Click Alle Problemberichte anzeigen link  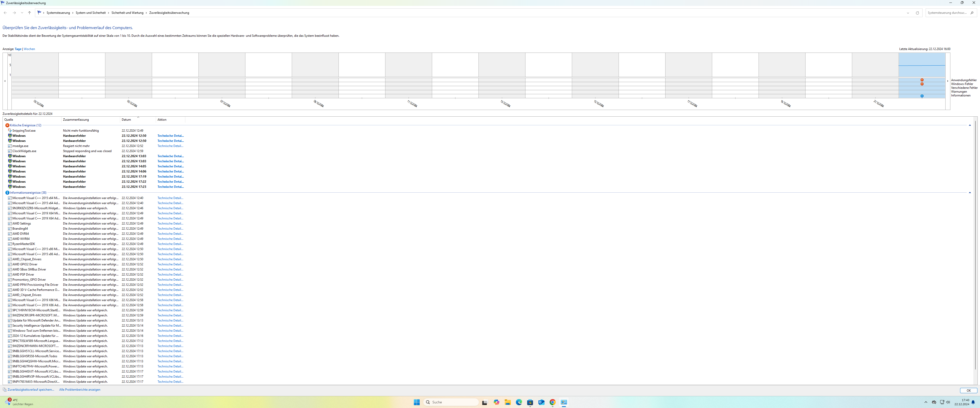pos(79,390)
